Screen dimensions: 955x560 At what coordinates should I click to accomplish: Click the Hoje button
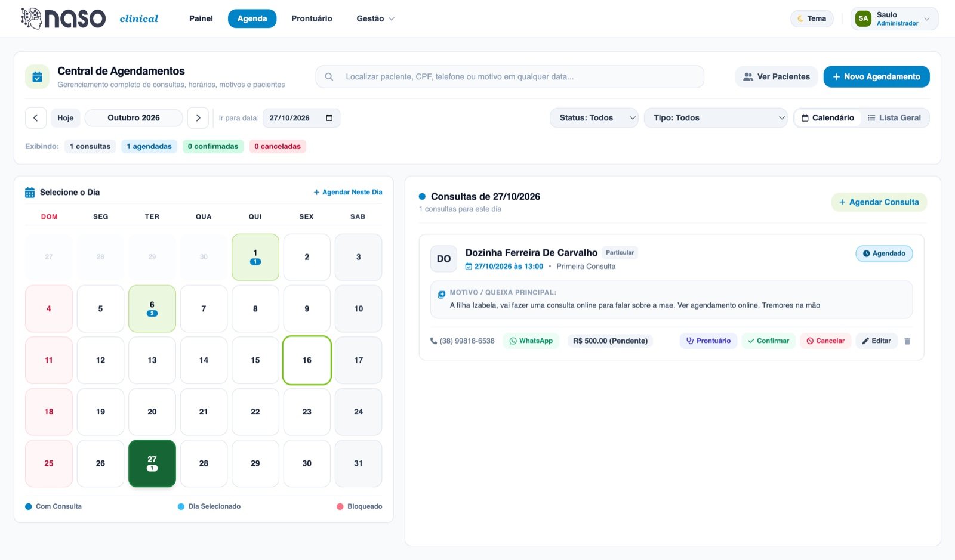(66, 118)
